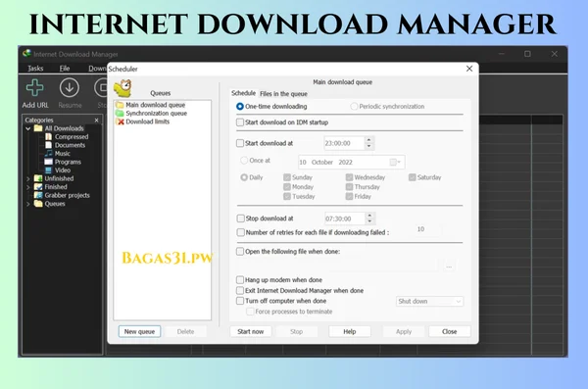Screen dimensions: 588x389
Task: Click the Grabber projects icon
Action: (x=38, y=195)
